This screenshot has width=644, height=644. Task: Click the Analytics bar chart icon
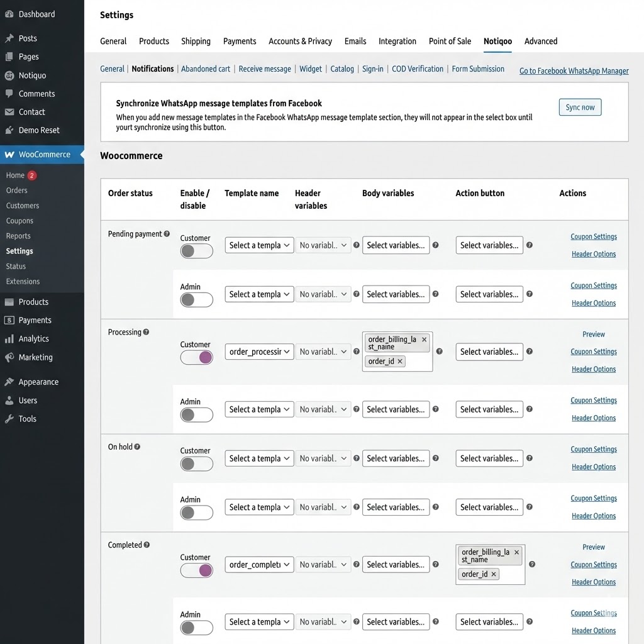coord(9,338)
